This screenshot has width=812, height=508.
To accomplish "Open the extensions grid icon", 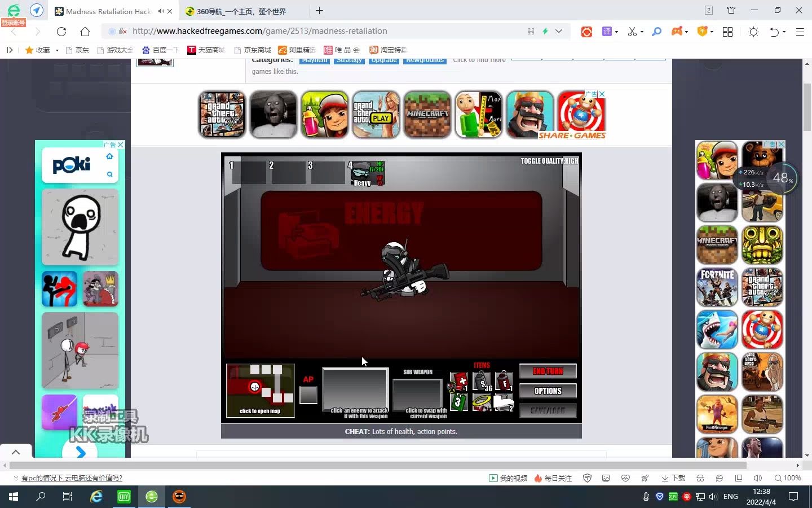I will [727, 32].
